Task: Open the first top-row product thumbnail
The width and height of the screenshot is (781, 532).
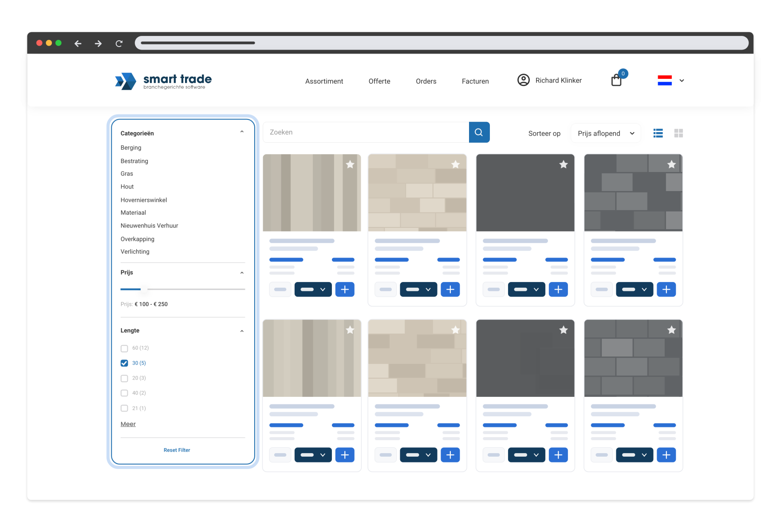Action: 312,193
